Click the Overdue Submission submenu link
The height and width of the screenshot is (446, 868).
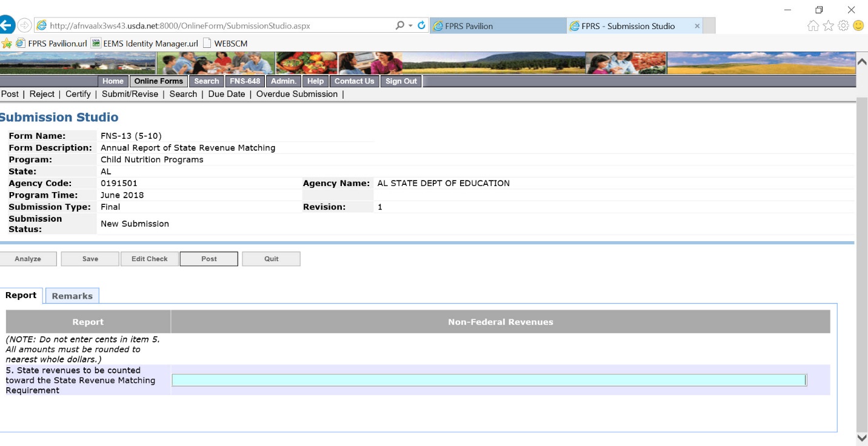297,94
